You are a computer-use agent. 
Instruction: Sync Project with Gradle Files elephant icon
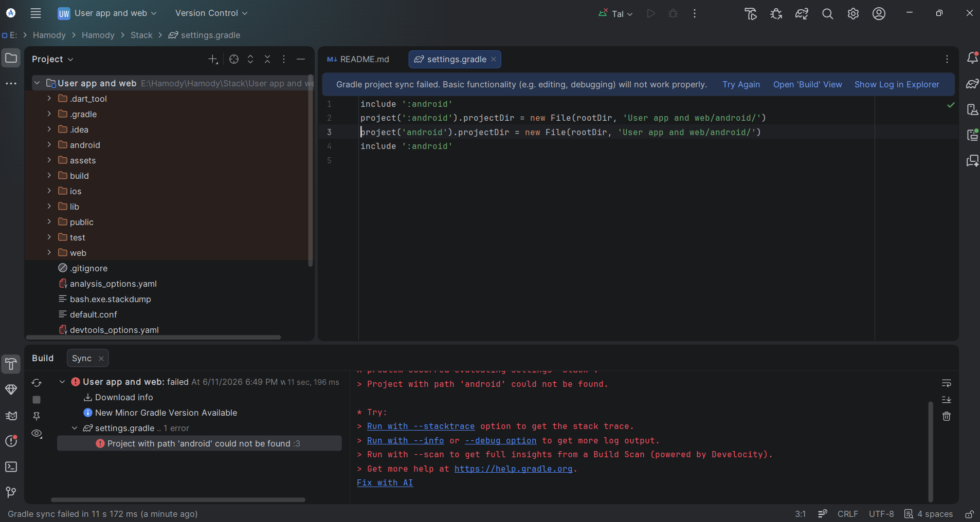pos(802,14)
